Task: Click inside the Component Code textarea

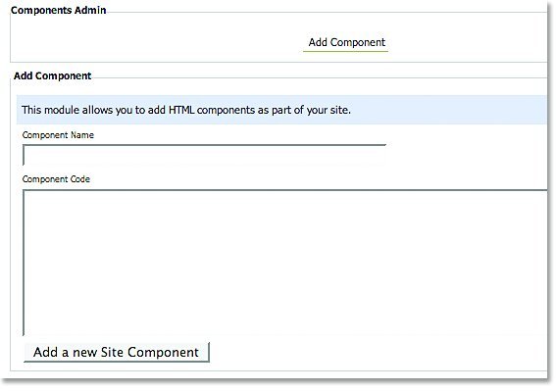Action: (x=285, y=263)
